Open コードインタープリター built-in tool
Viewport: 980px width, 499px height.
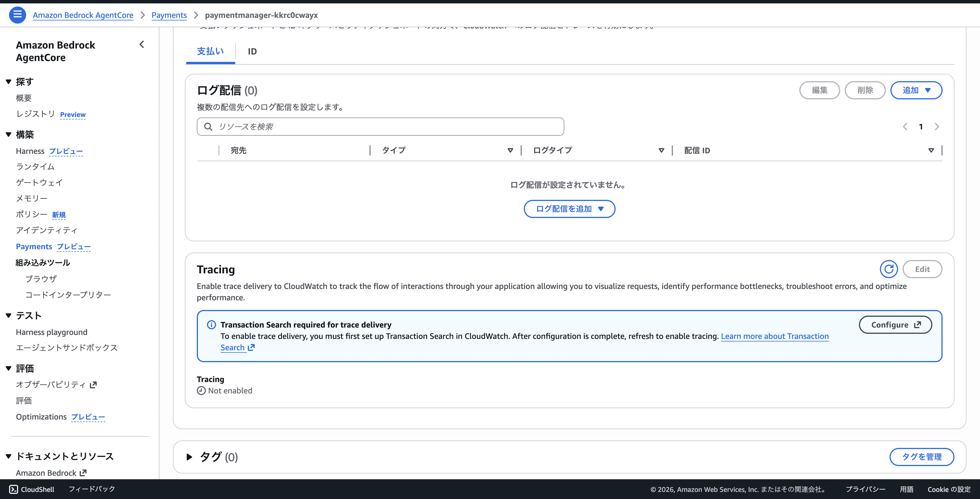[x=68, y=295]
